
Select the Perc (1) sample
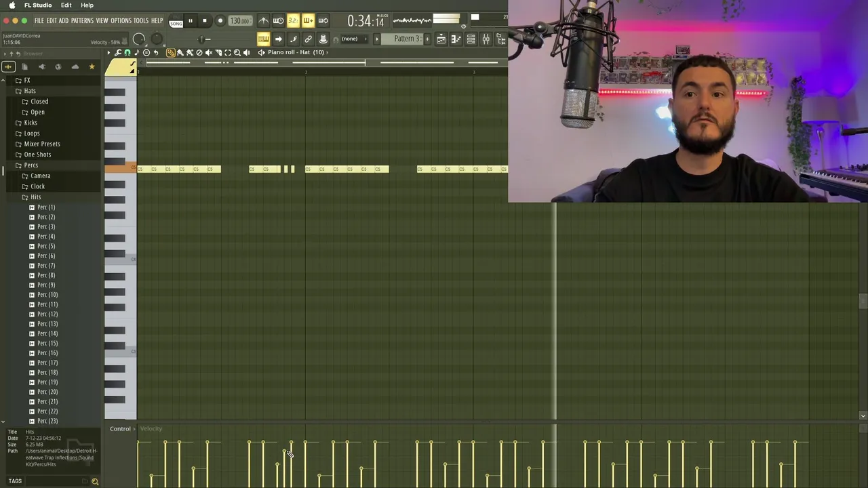(x=46, y=207)
